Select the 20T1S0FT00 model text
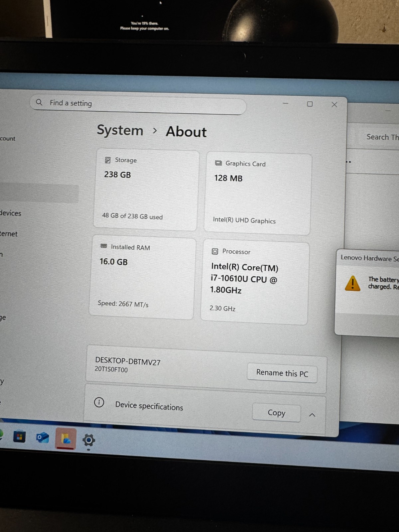Screen dimensions: 399x532 [x=111, y=369]
